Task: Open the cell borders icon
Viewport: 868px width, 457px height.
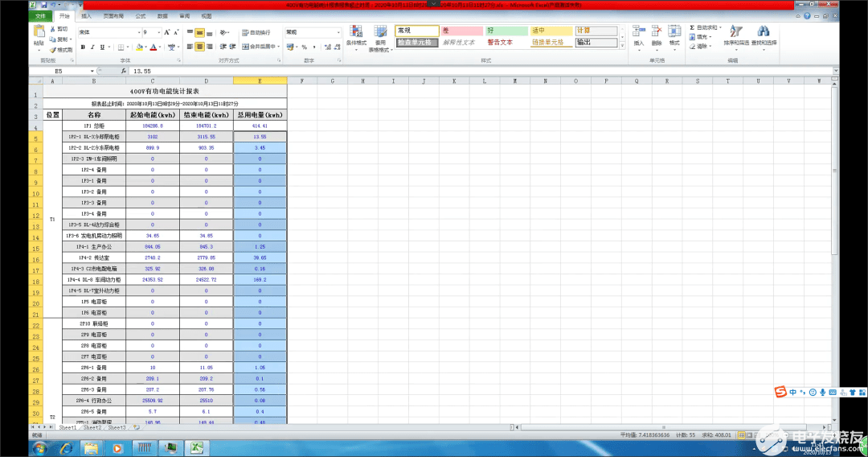Action: click(x=121, y=47)
